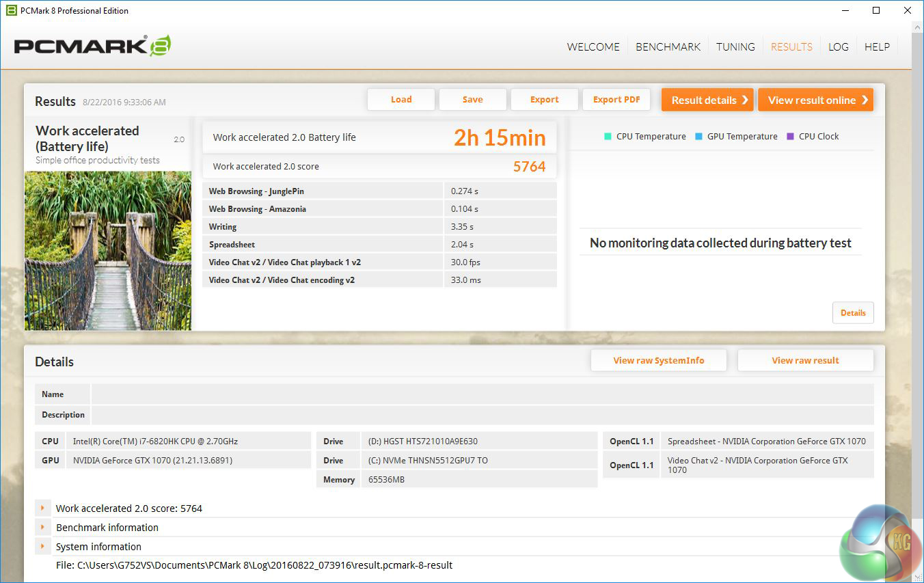Viewport: 924px width, 583px height.
Task: Expand the Benchmark information section
Action: [x=42, y=528]
